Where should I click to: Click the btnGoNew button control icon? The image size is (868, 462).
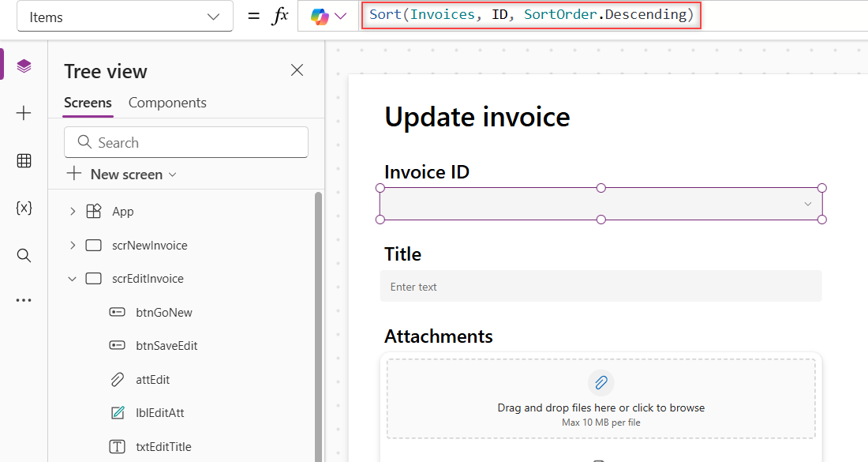click(118, 313)
